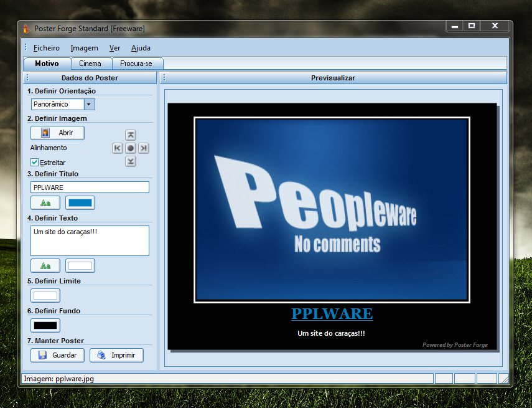Image resolution: width=532 pixels, height=408 pixels.
Task: Click status bar text 'Imagem: pplware.jpg'
Action: pyautogui.click(x=58, y=379)
